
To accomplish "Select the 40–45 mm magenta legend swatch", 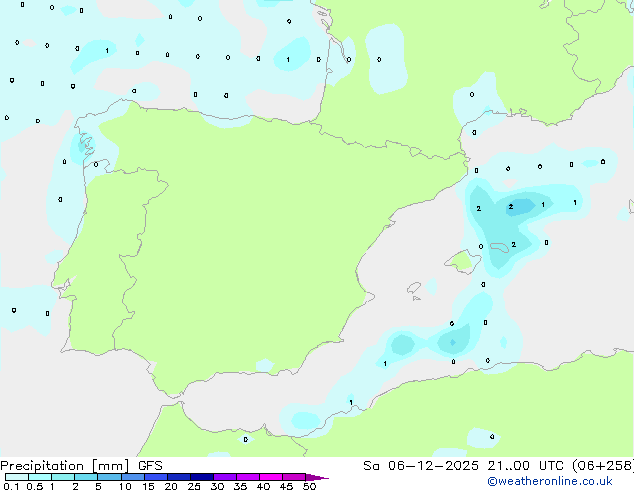I will 271,477.
